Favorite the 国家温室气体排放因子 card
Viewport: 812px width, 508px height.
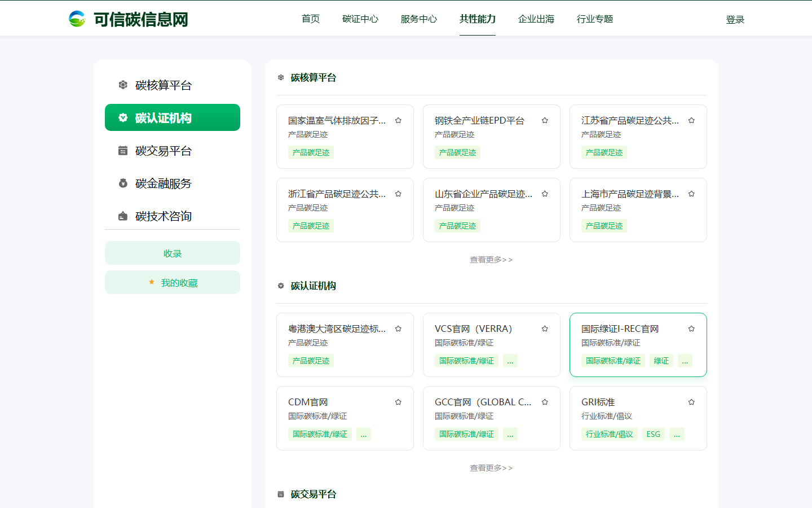click(398, 120)
